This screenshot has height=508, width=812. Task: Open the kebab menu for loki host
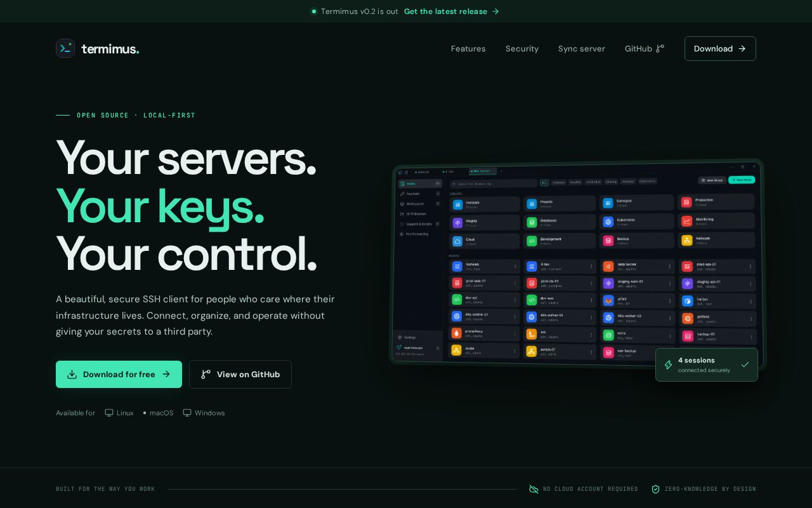[x=591, y=335]
